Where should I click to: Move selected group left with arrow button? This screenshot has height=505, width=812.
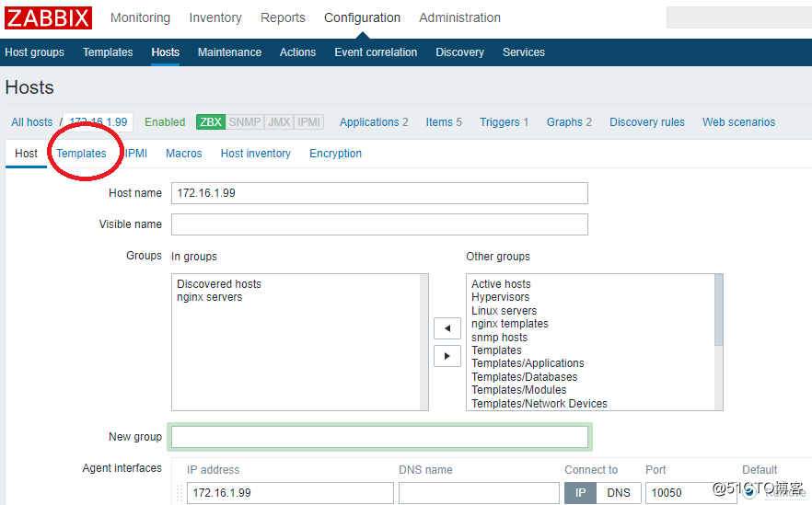tap(447, 328)
